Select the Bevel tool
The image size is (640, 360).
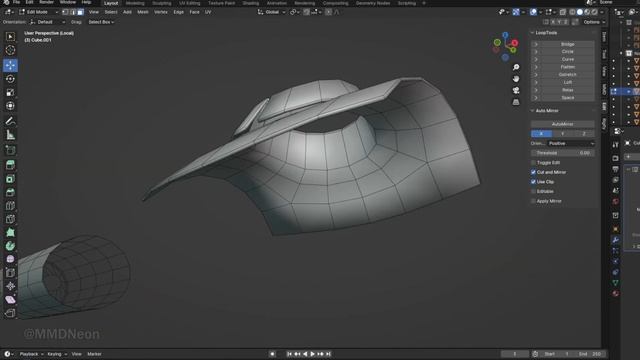pyautogui.click(x=10, y=192)
